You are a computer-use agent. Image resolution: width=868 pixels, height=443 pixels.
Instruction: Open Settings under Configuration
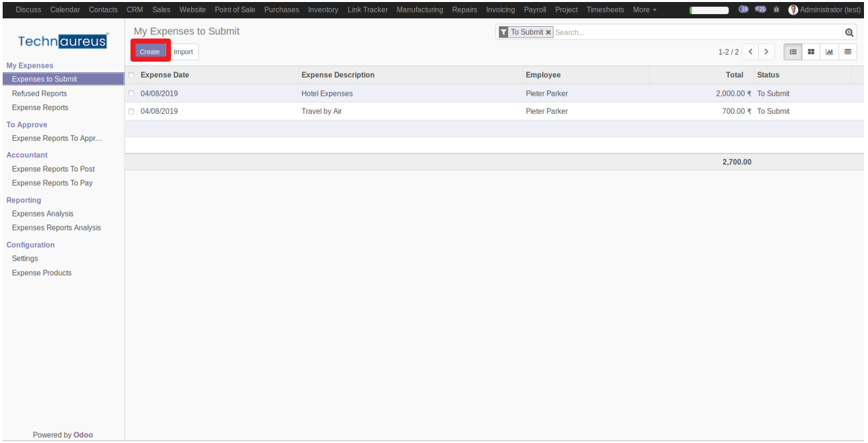pos(25,259)
